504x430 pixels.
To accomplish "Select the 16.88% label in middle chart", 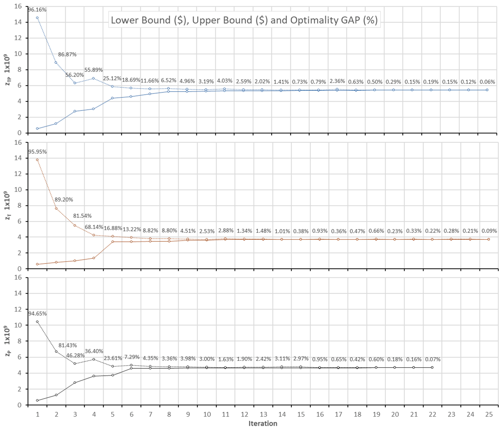I will pyautogui.click(x=113, y=228).
